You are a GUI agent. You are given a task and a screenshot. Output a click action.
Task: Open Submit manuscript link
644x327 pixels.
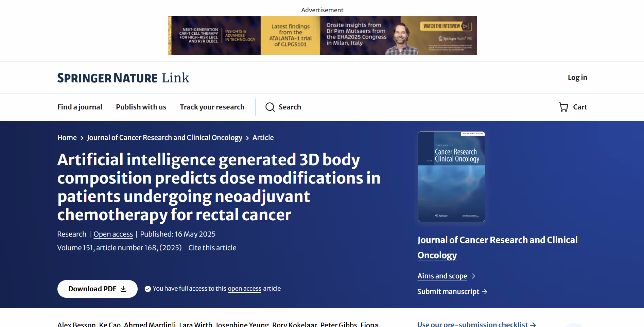coord(448,292)
